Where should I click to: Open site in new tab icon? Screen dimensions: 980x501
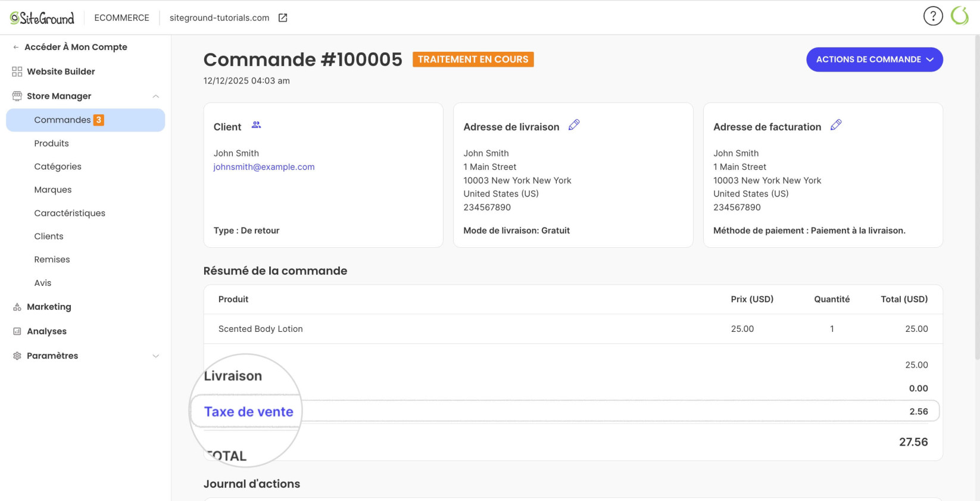click(x=283, y=18)
